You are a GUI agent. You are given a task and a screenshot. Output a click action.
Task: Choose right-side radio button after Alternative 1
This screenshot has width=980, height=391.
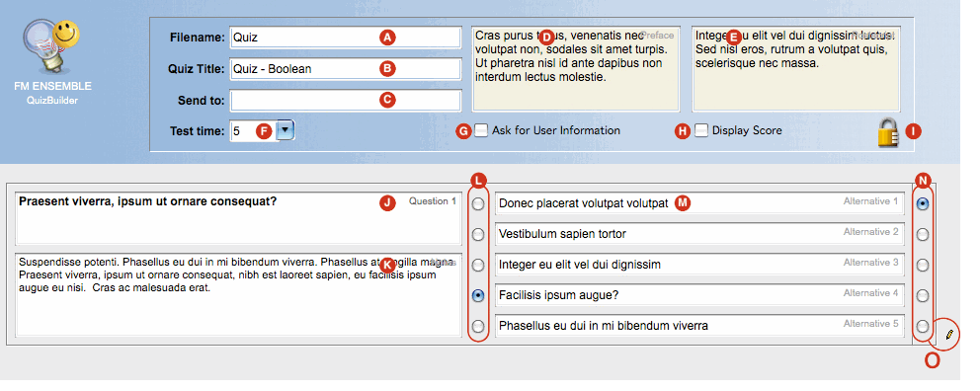tap(923, 204)
